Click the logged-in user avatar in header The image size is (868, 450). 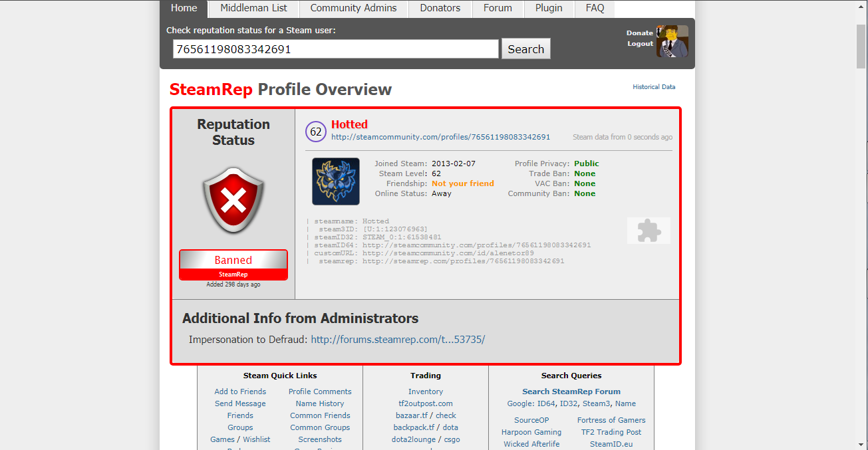pyautogui.click(x=672, y=41)
